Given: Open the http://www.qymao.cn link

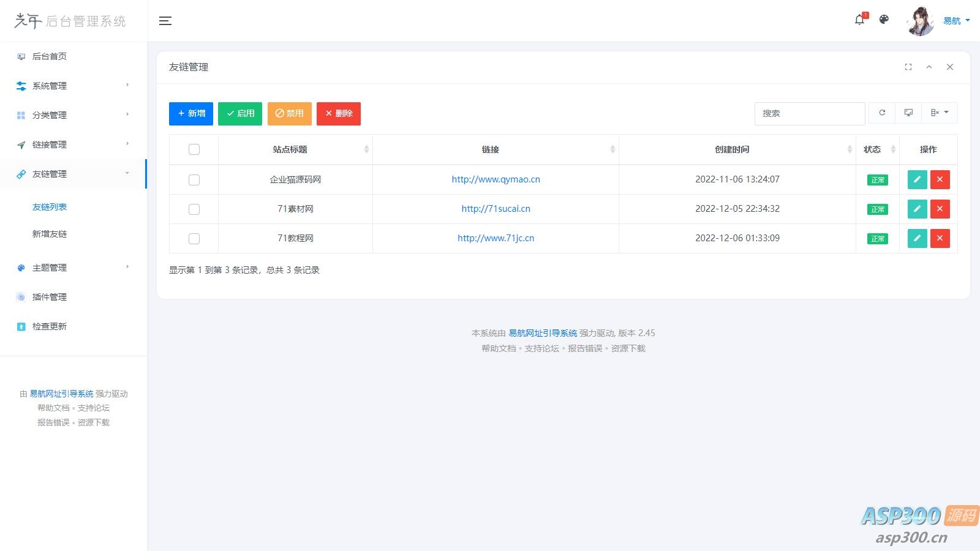Looking at the screenshot, I should tap(496, 179).
